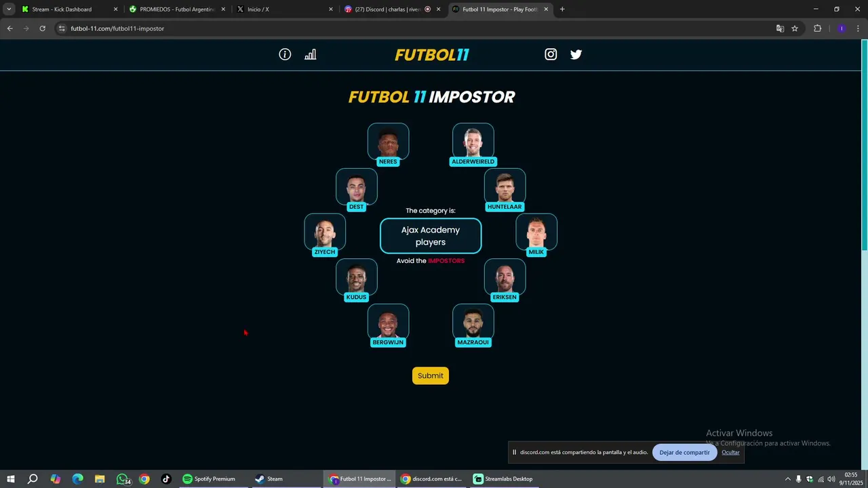Select the Ziyech player card
This screenshot has height=488, width=868.
coord(325,235)
